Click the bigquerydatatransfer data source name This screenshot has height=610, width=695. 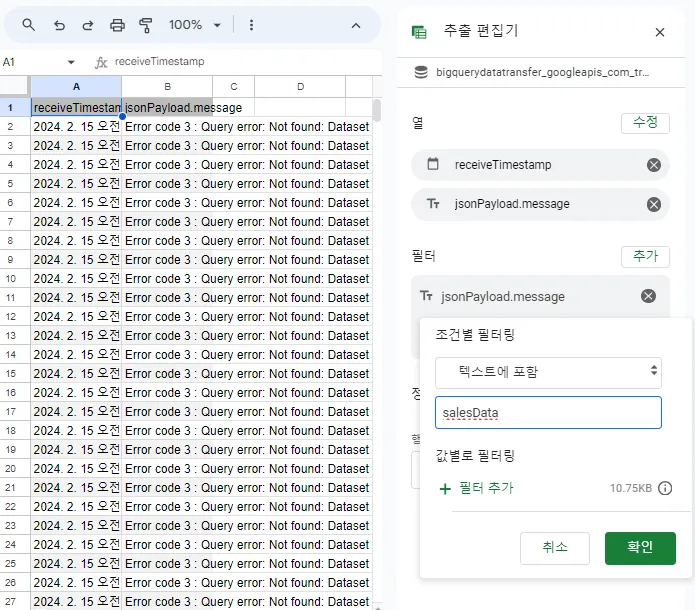[543, 72]
